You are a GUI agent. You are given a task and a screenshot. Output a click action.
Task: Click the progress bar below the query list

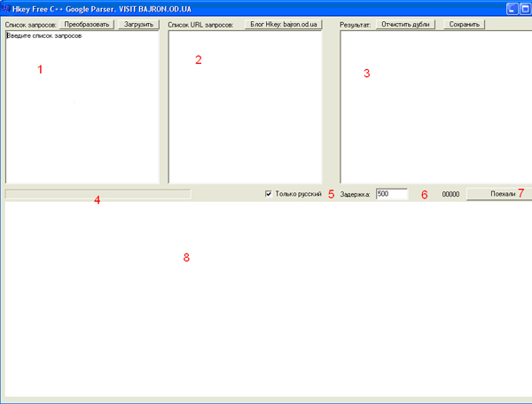point(98,193)
